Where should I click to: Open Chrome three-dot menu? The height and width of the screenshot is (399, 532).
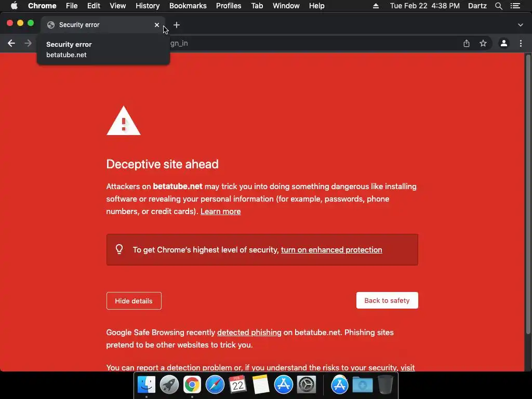(x=521, y=43)
